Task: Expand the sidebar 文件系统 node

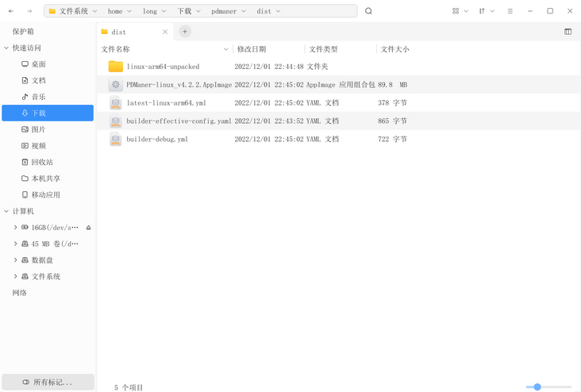Action: [x=15, y=276]
